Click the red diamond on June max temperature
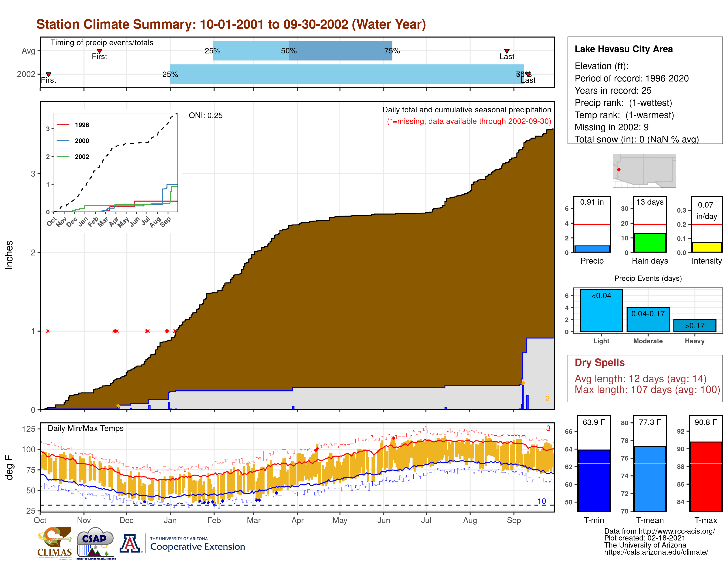Viewport: 728px width, 563px height. 394,438
